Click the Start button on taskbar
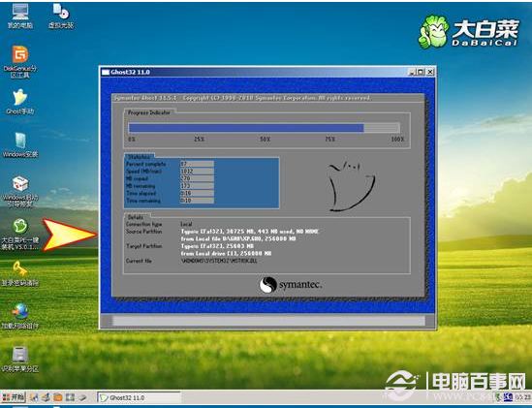532x408 pixels. pos(14,397)
